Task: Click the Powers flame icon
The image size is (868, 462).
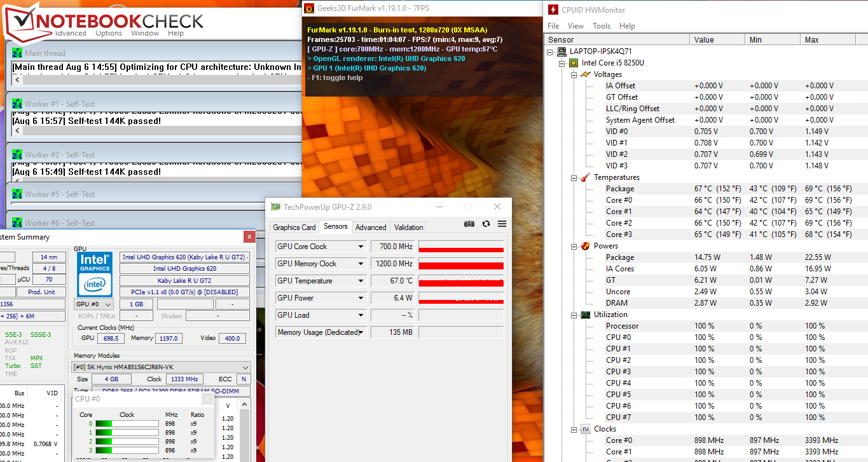Action: pos(585,246)
